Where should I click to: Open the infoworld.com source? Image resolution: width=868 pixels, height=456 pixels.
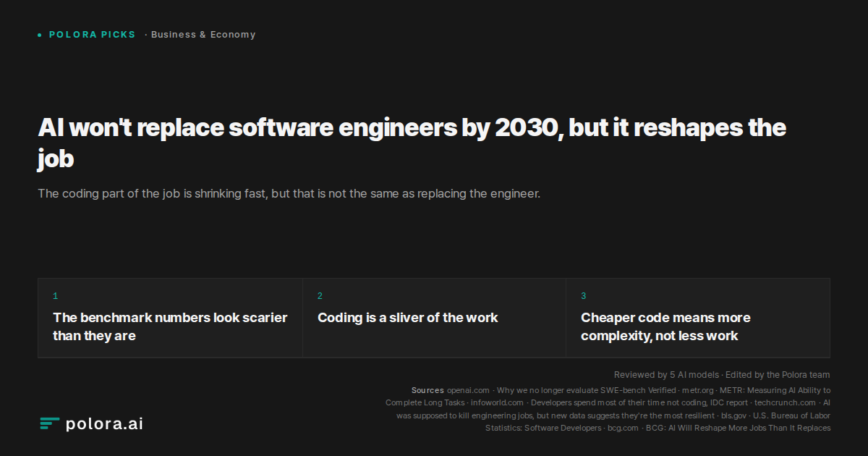498,402
